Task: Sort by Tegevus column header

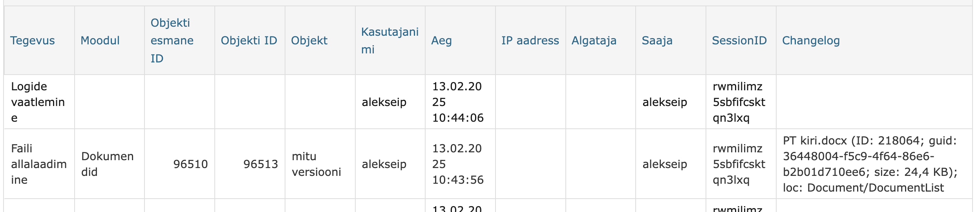Action: [x=32, y=40]
